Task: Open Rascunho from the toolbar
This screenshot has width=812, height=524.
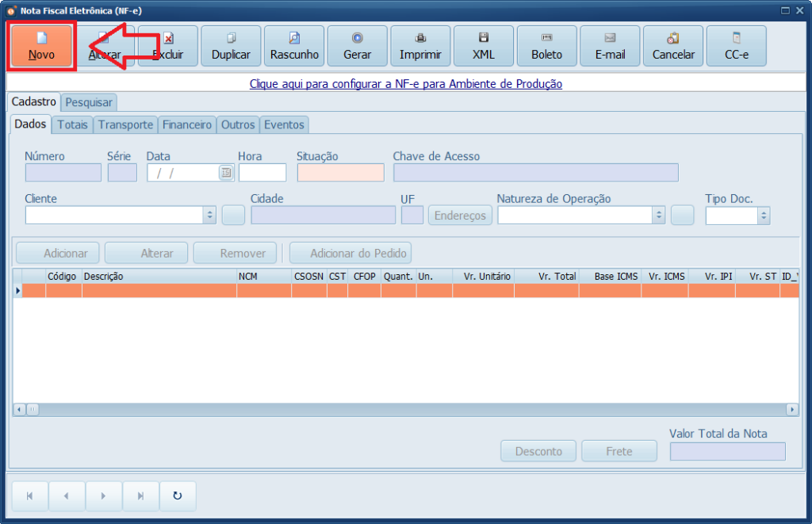Action: pyautogui.click(x=294, y=46)
